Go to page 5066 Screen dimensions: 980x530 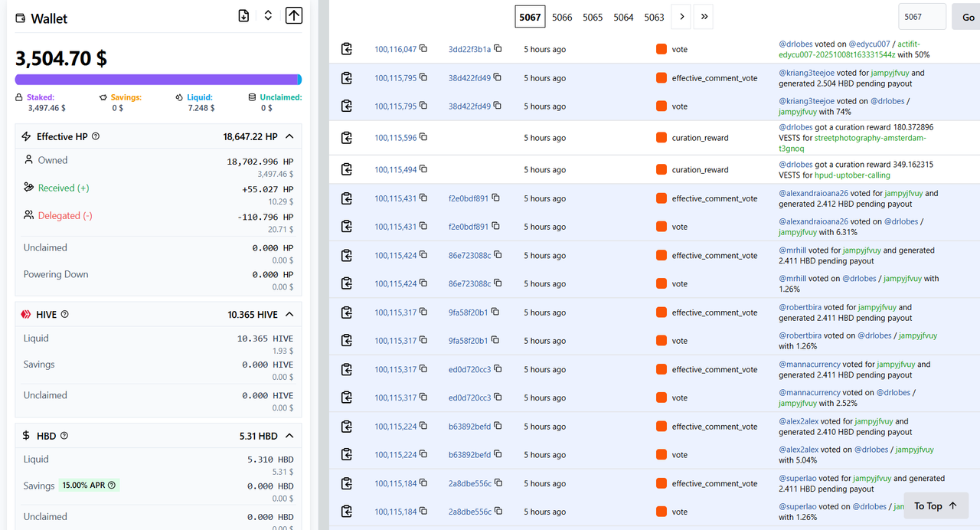(562, 17)
